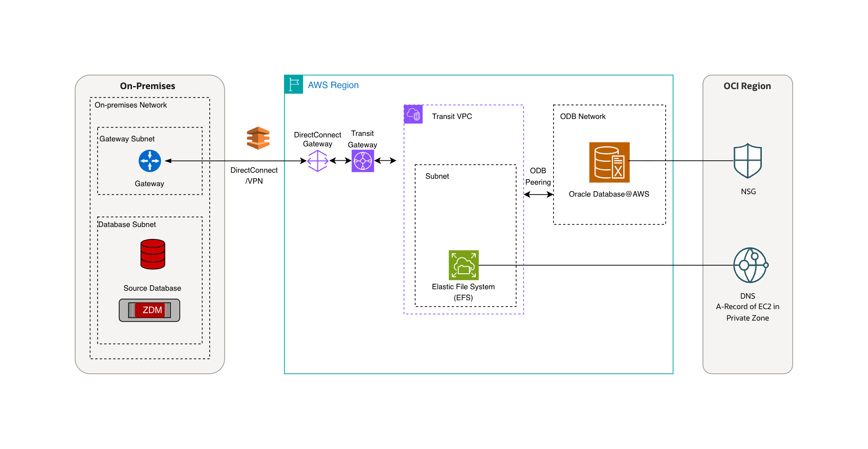The image size is (868, 449).
Task: Select the DirectConnect Gateway icon
Action: tap(317, 161)
